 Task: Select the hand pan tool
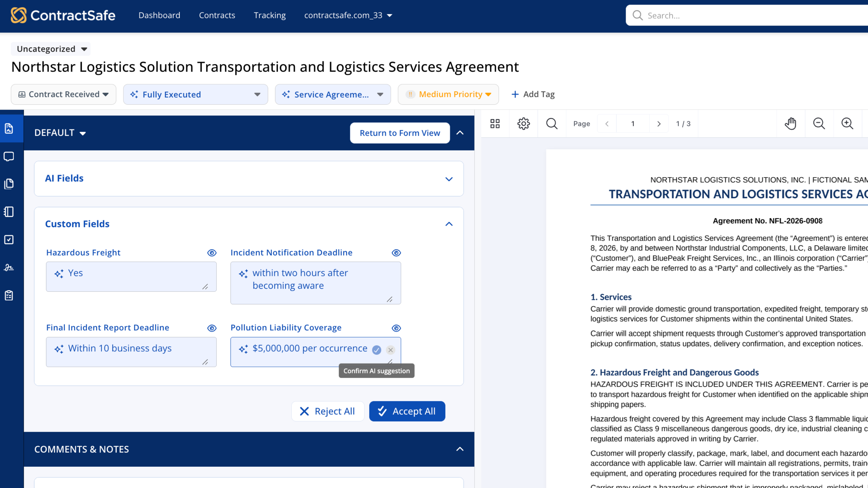point(790,124)
